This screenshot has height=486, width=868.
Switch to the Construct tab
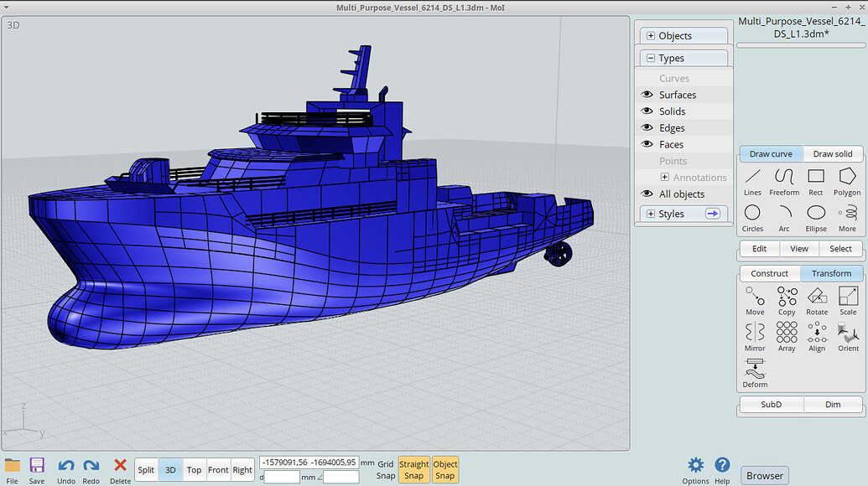click(x=770, y=273)
